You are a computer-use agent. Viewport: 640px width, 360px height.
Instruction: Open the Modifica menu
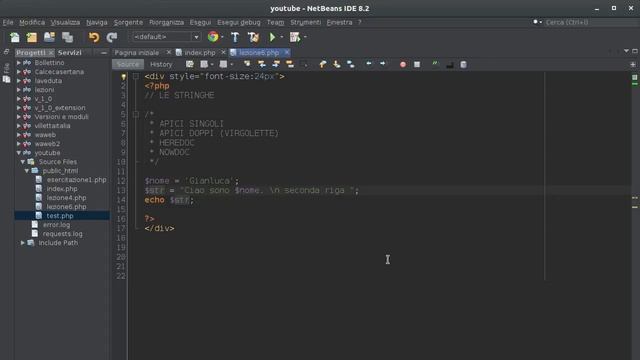[32, 22]
